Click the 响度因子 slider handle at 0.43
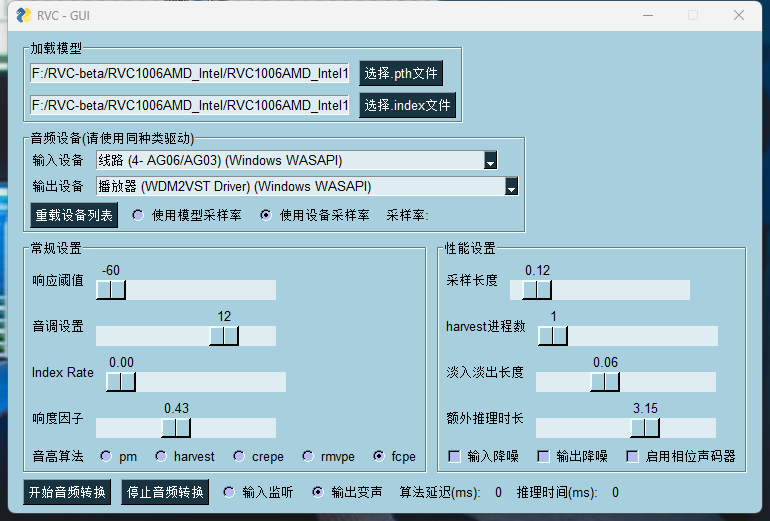Screen dimensions: 770x521 pyautogui.click(x=176, y=428)
